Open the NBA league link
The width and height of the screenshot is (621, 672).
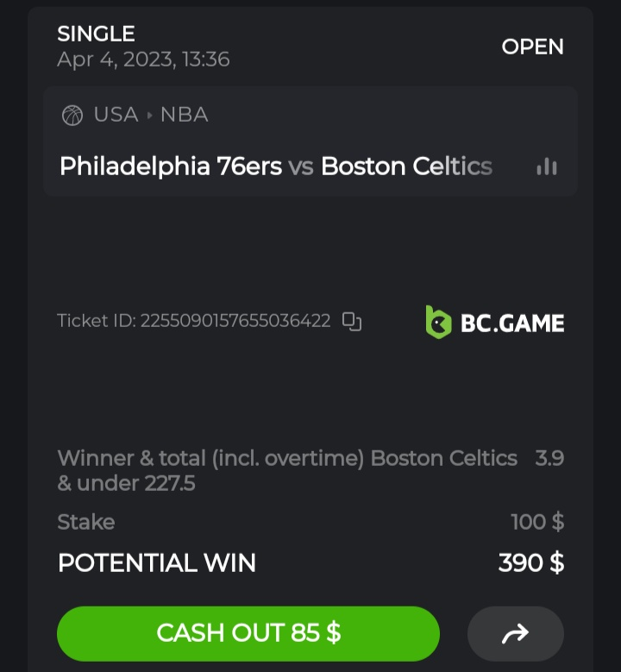(184, 116)
